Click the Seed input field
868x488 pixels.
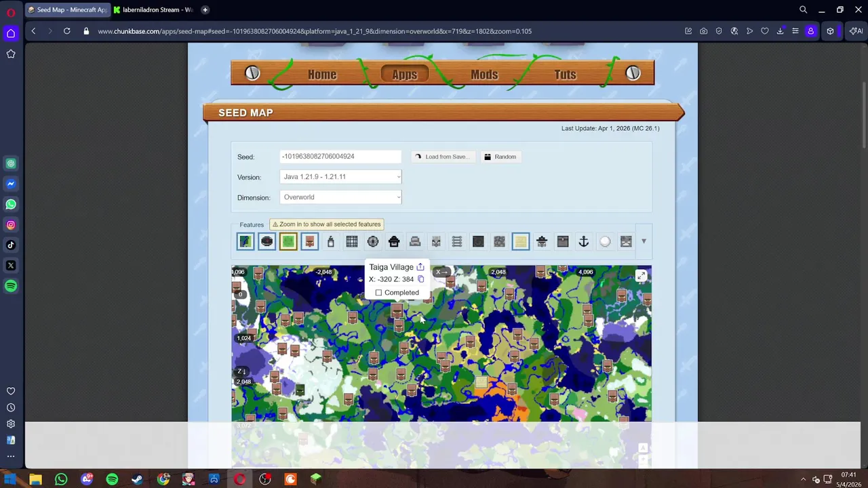tap(340, 157)
